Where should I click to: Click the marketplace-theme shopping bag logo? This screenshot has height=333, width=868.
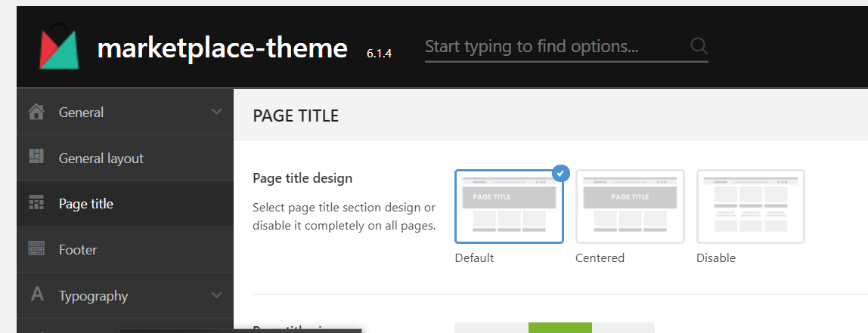point(59,48)
